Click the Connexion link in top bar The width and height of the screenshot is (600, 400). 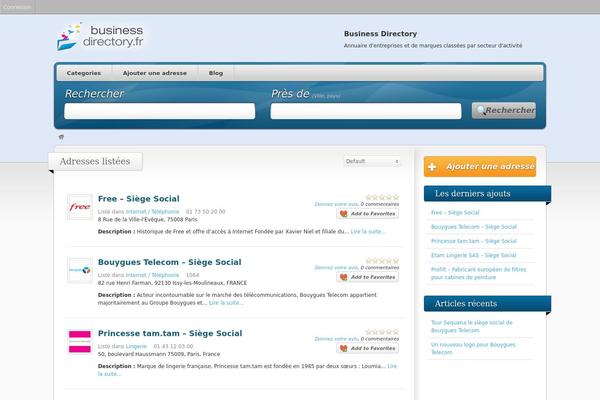[18, 7]
